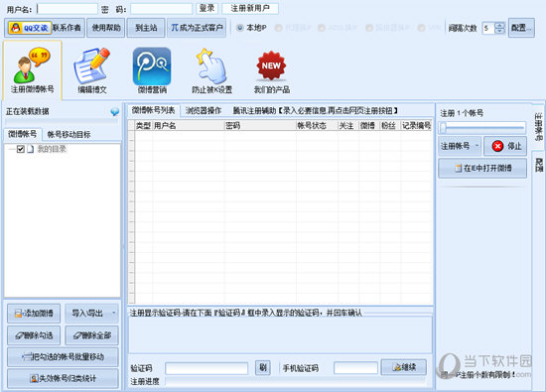Click the 成为正式客户 button
The image size is (546, 392).
[x=197, y=28]
